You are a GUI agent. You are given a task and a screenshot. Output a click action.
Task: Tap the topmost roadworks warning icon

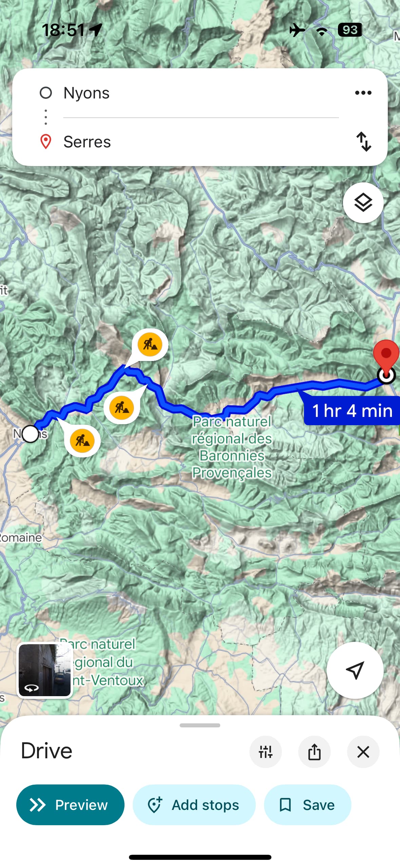(x=150, y=344)
